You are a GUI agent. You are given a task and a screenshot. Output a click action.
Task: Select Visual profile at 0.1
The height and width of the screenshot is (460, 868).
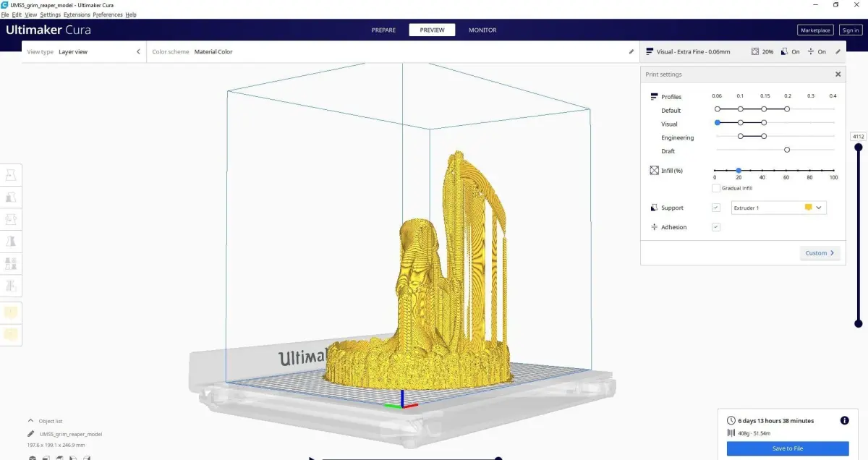tap(741, 123)
